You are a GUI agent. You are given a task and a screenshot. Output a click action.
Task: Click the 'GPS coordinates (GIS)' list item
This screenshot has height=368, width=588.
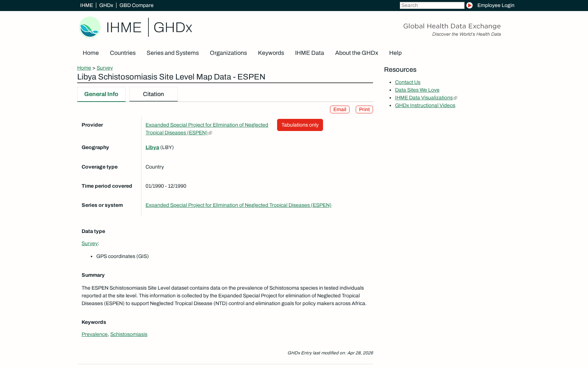[x=122, y=256]
